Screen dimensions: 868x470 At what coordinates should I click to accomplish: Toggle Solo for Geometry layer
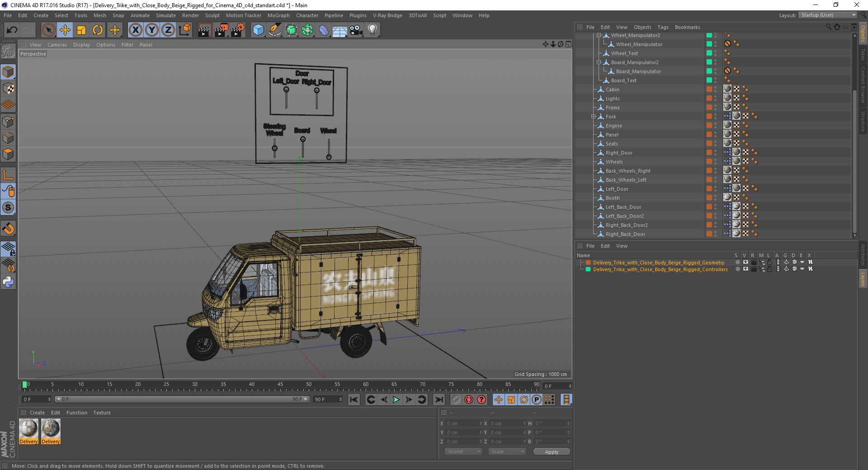pos(738,262)
